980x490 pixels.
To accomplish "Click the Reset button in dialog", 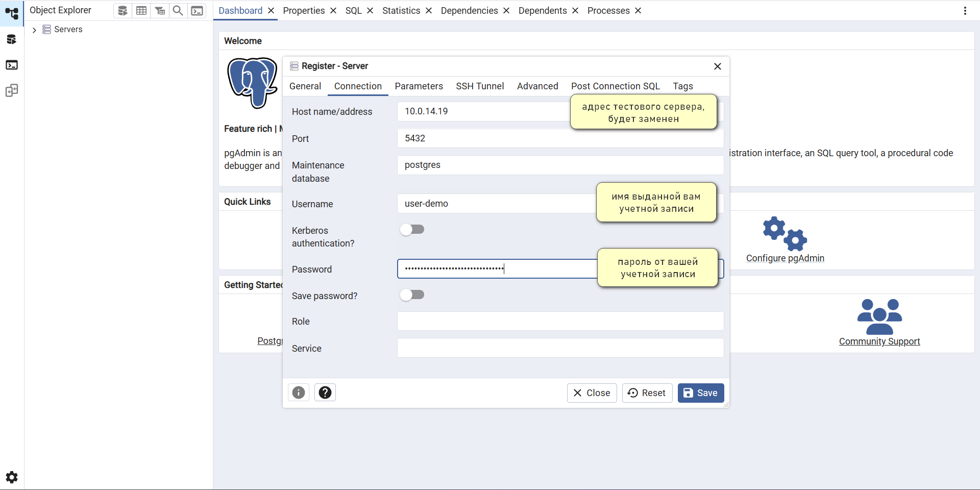I will click(647, 393).
